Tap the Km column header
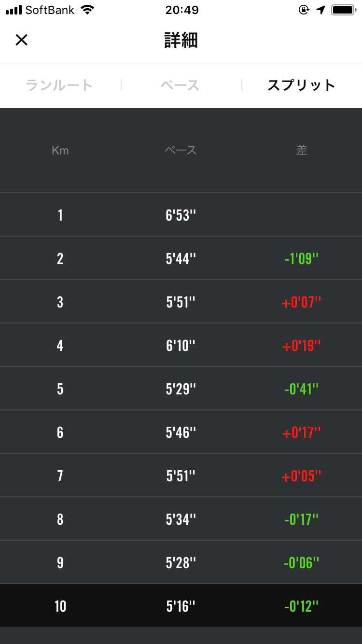Viewport: 362px width, 644px height. click(60, 151)
